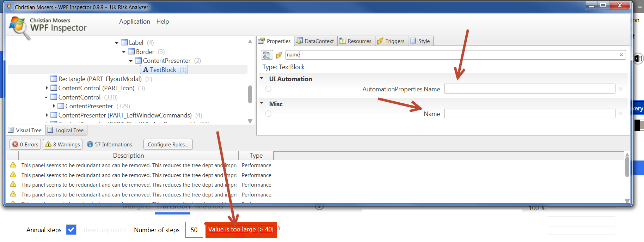Click the Warnings filter triangle icon
The image size is (644, 242).
pos(49,144)
